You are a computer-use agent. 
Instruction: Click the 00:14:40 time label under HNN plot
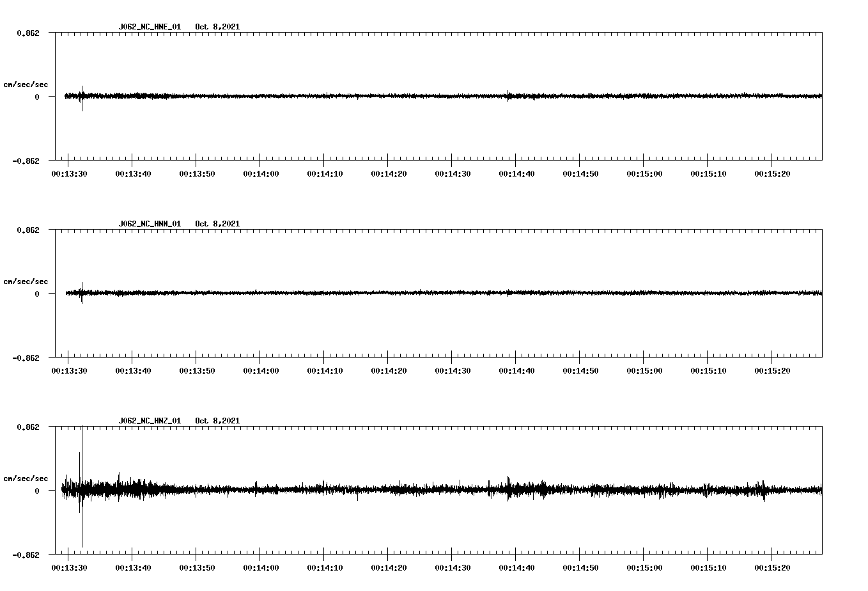click(x=516, y=371)
